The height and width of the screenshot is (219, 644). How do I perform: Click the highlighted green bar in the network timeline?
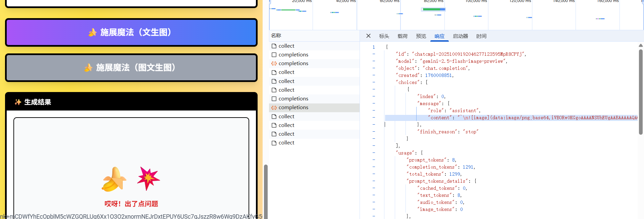433,9
